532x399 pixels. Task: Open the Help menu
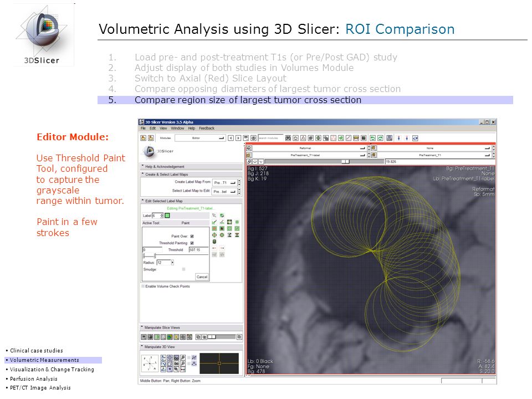(192, 128)
